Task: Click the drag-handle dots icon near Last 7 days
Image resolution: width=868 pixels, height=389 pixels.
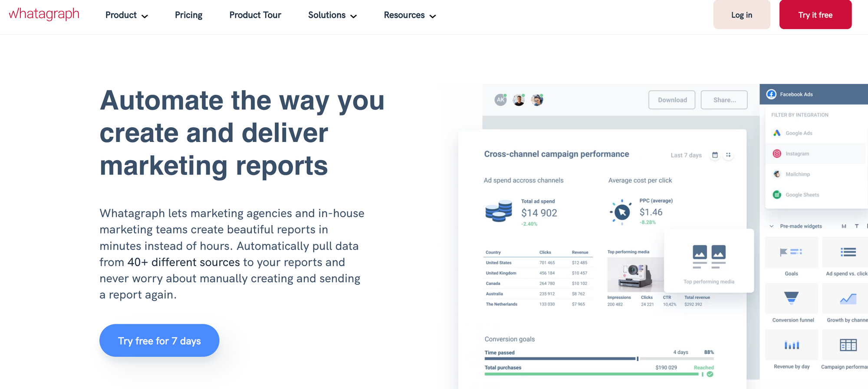Action: (728, 155)
